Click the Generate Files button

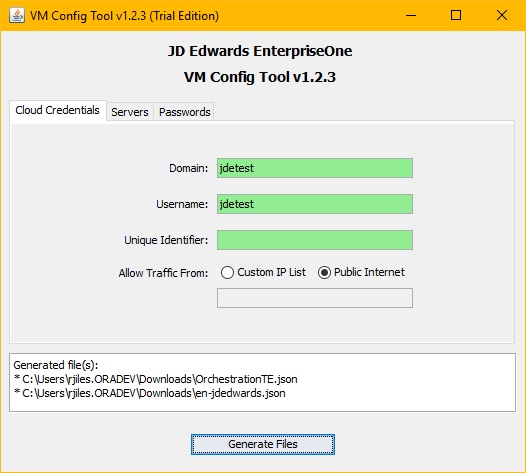[263, 444]
